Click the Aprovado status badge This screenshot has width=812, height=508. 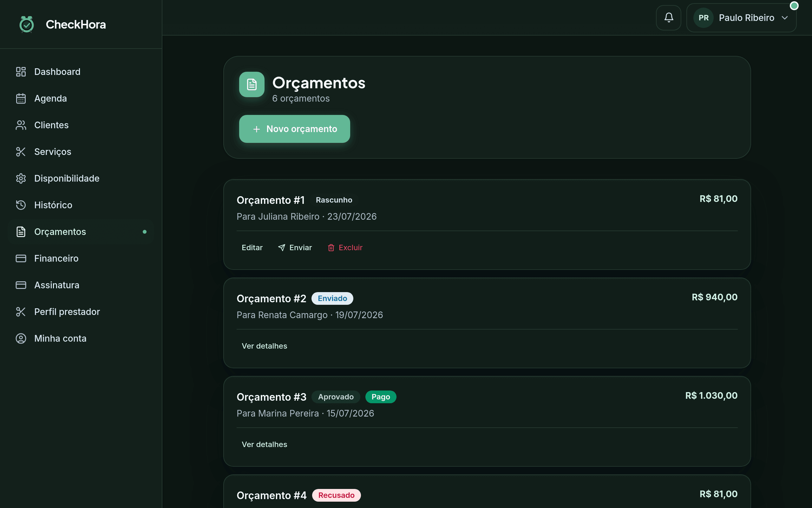pos(336,397)
